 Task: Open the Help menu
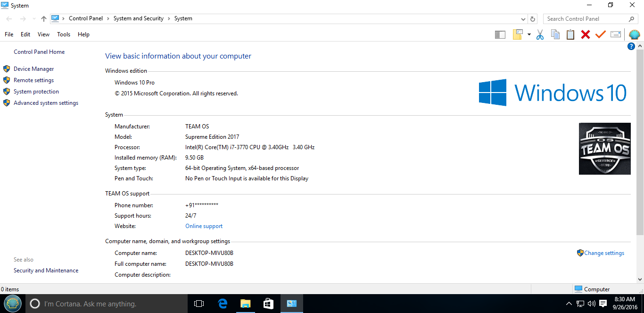tap(83, 34)
